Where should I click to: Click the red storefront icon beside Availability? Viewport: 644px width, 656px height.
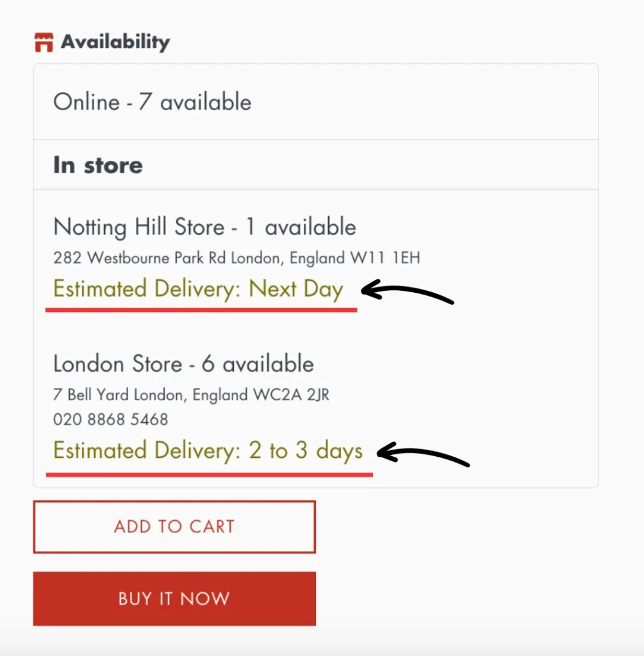[x=44, y=42]
